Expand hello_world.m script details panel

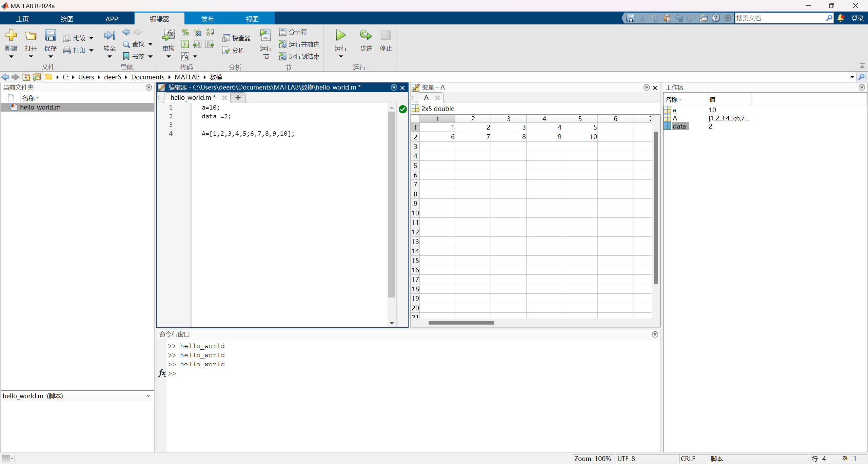(x=148, y=396)
